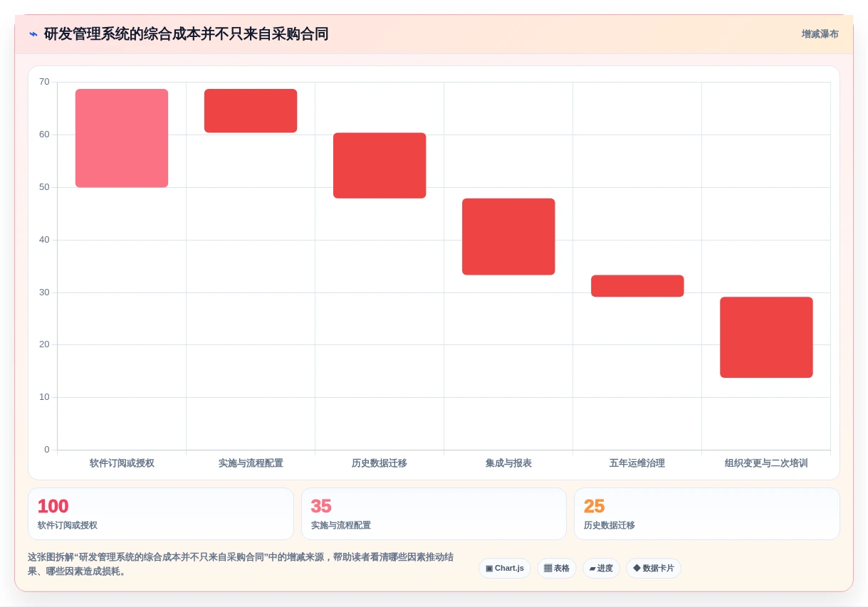Open the data card showing 100
This screenshot has width=868, height=607.
(161, 514)
